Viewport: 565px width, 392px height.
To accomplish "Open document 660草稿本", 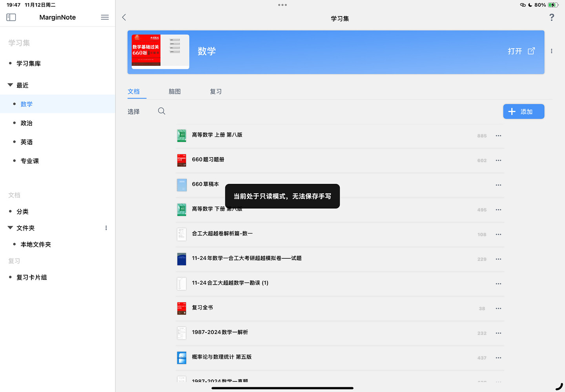I will [205, 184].
